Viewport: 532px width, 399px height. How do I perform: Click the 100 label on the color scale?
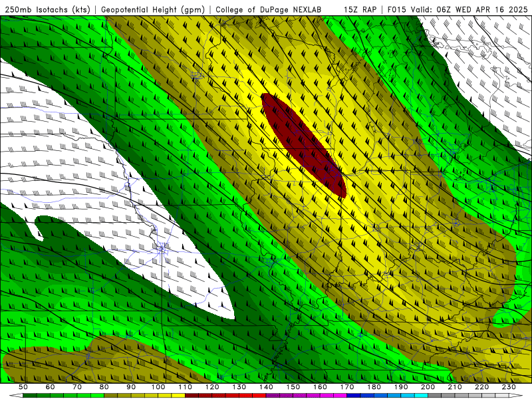click(158, 387)
